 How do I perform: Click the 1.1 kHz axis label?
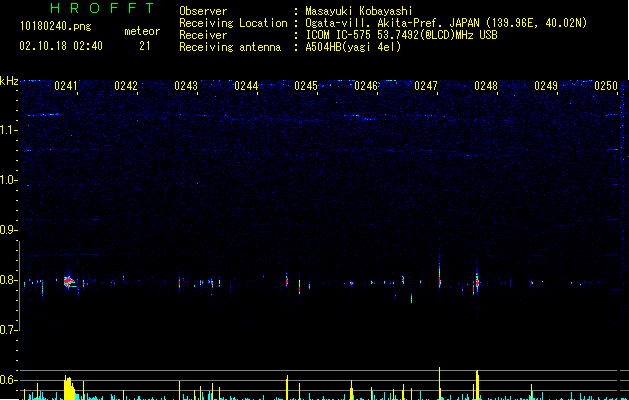(x=8, y=130)
